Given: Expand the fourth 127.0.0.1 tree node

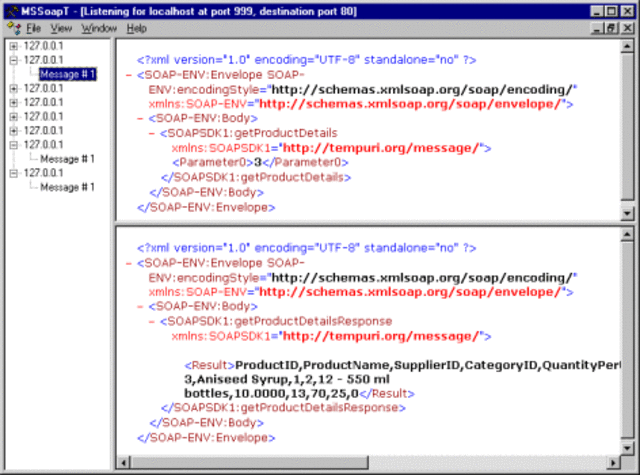Looking at the screenshot, I should click(x=13, y=102).
